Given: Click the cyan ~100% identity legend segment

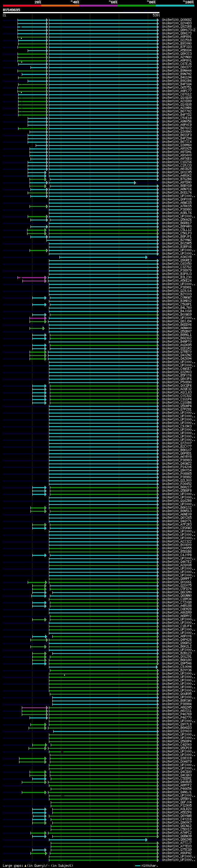Looking at the screenshot, I should point(175,6).
